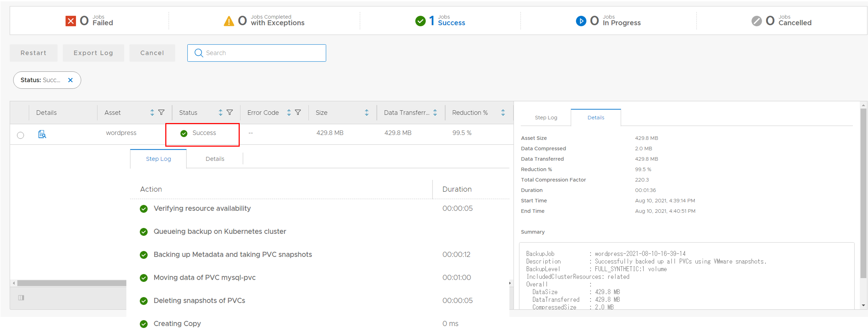The width and height of the screenshot is (868, 336).
Task: Switch to the Details tab under the job row
Action: click(x=215, y=159)
